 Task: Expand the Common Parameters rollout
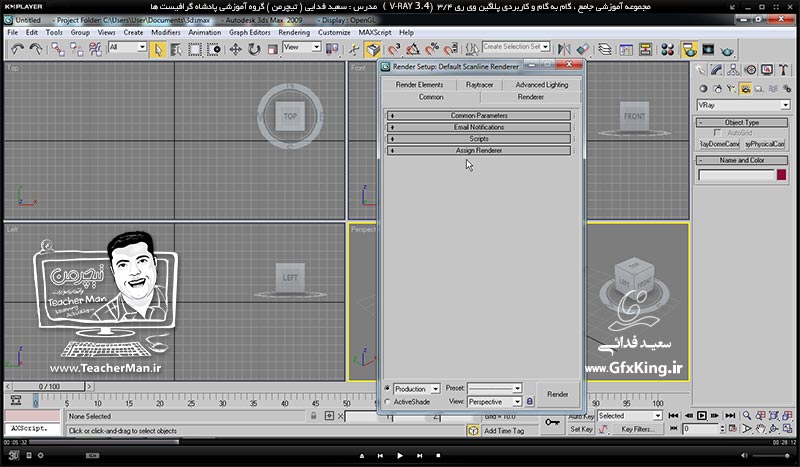479,115
